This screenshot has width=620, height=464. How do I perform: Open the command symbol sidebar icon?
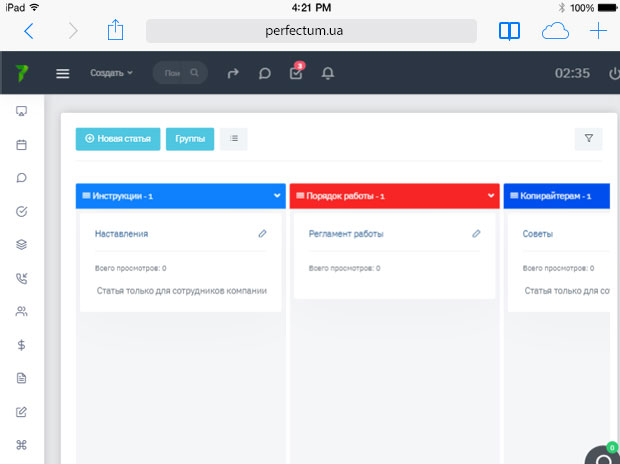pyautogui.click(x=21, y=445)
